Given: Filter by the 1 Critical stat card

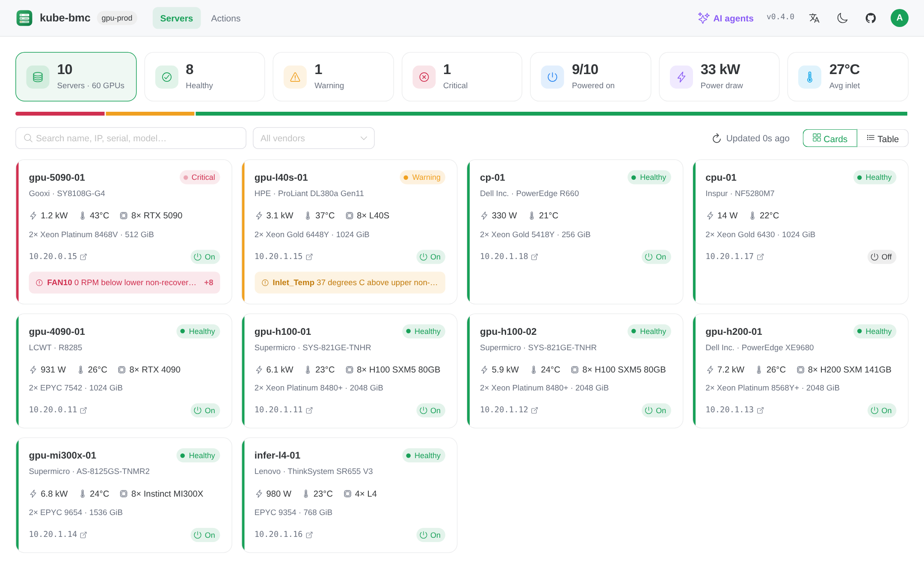Looking at the screenshot, I should [462, 77].
